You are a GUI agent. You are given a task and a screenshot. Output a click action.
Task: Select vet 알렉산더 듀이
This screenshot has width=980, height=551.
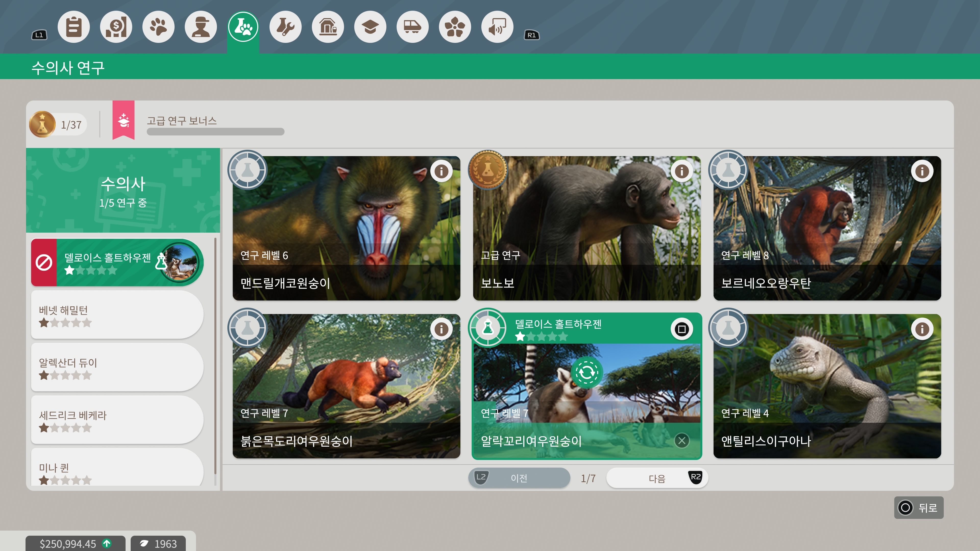tap(117, 367)
